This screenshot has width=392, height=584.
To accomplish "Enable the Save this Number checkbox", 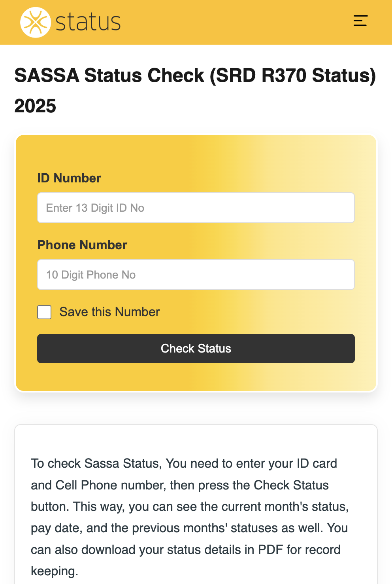I will [44, 312].
